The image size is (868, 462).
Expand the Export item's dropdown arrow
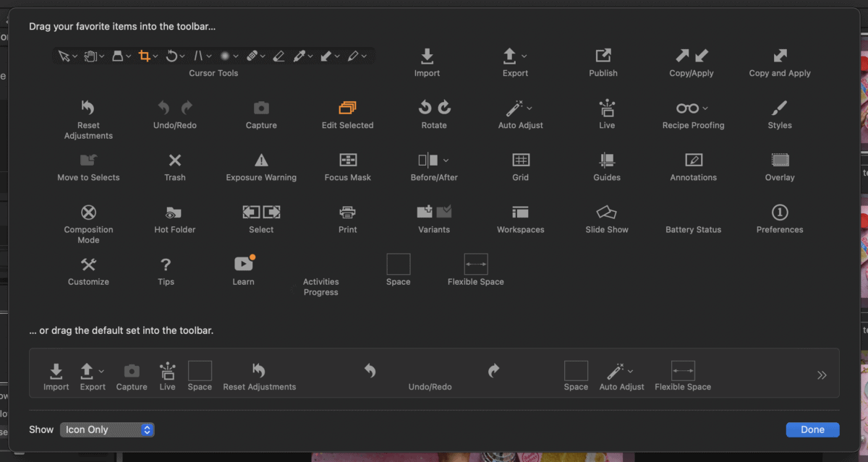pyautogui.click(x=524, y=56)
